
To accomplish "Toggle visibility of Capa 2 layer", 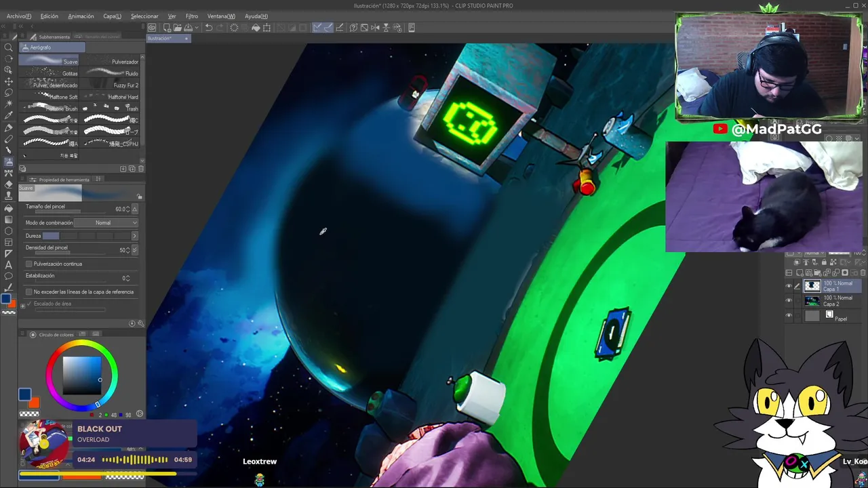I will pyautogui.click(x=789, y=301).
